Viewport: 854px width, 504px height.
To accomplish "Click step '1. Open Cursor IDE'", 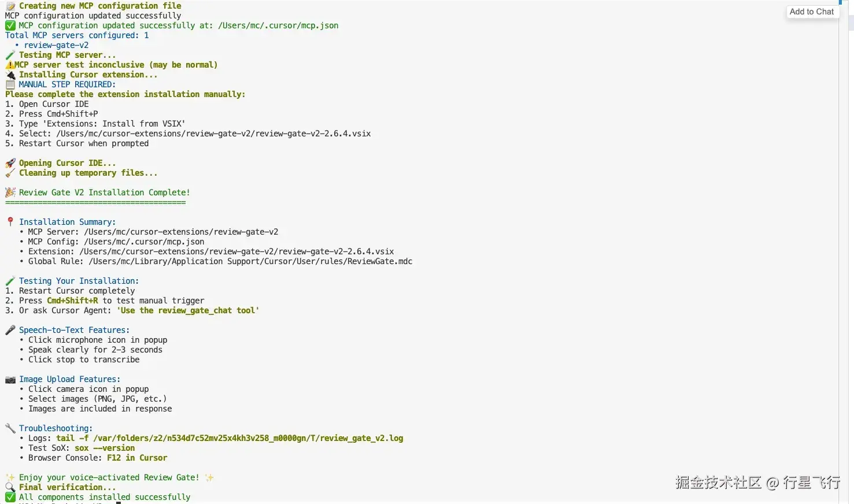I will (47, 104).
